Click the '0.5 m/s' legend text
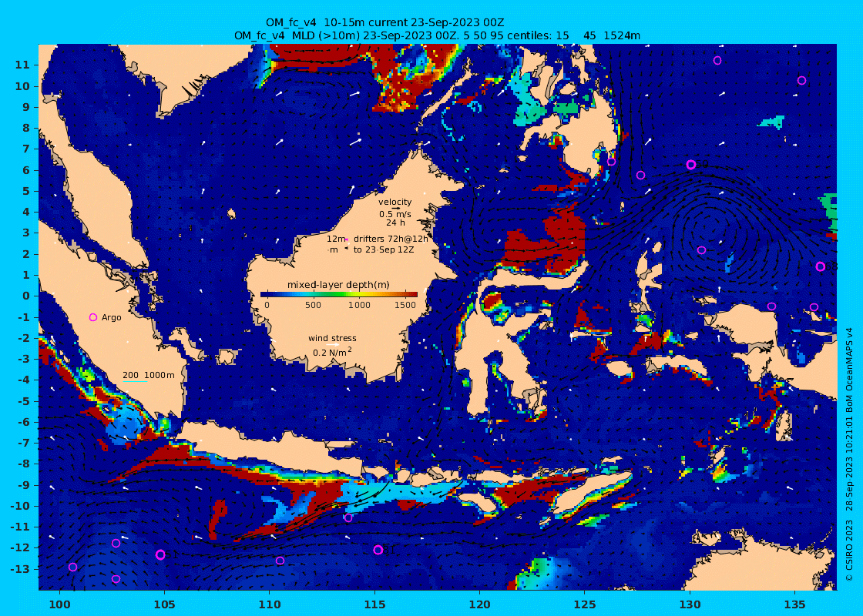The height and width of the screenshot is (616, 863). [395, 215]
